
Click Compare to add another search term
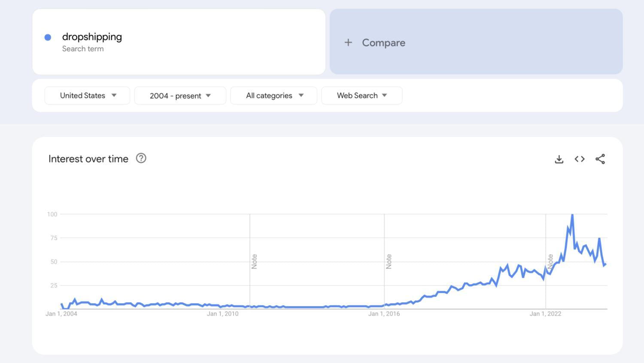pyautogui.click(x=383, y=42)
